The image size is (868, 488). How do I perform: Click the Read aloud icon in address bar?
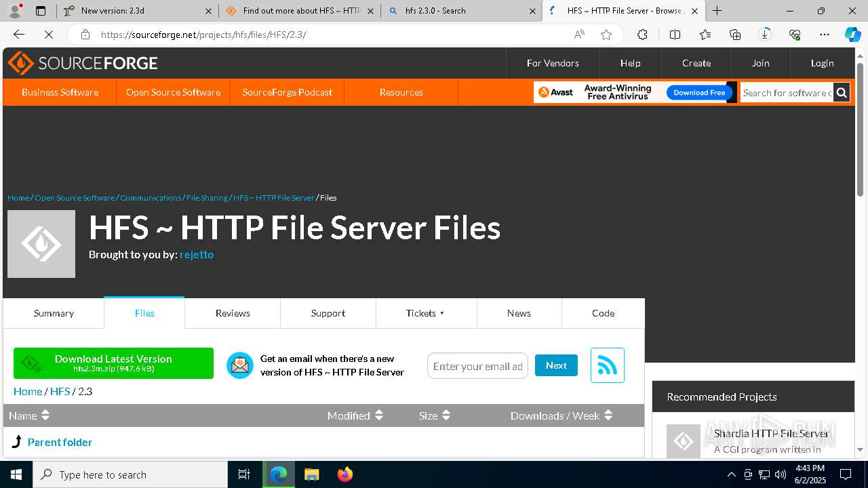[579, 35]
